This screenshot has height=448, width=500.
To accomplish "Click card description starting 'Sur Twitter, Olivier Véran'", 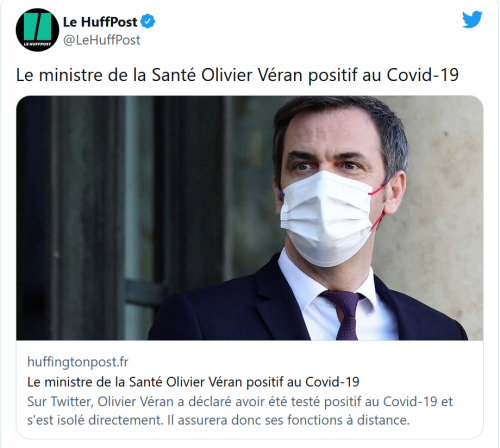I will point(240,411).
